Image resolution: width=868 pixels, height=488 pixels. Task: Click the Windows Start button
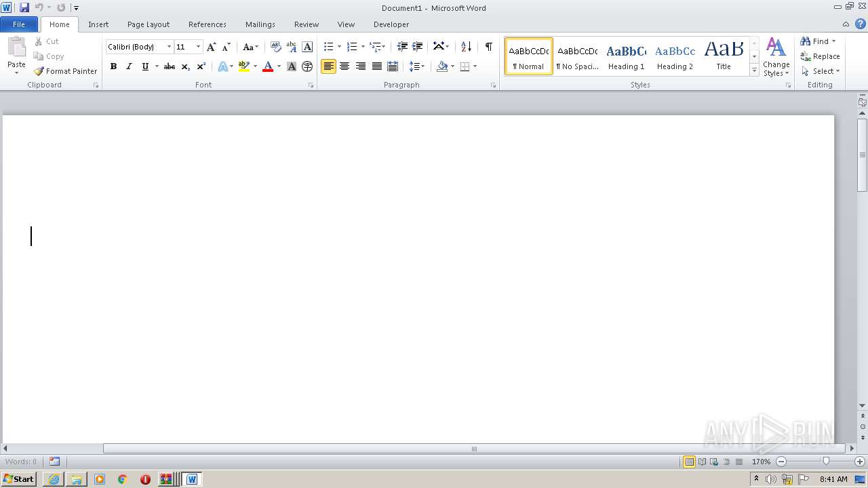tap(19, 479)
